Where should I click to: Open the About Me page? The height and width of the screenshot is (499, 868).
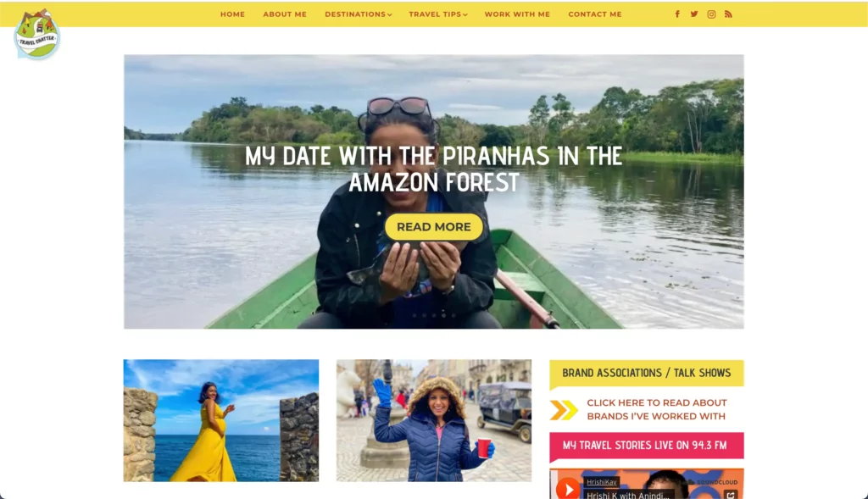click(x=285, y=14)
